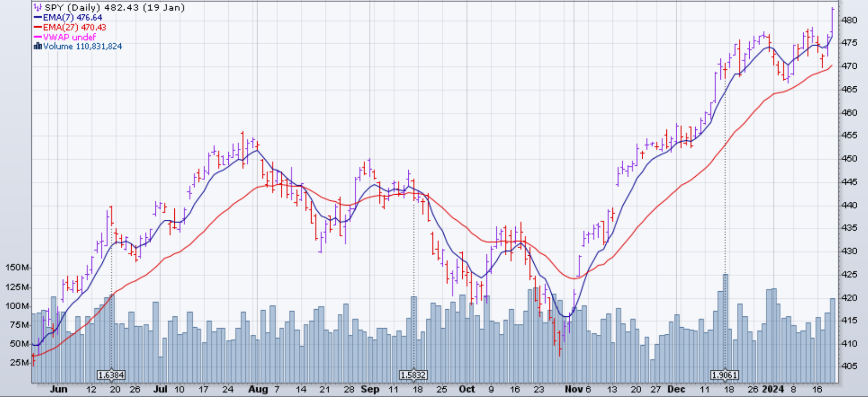Click the 150M volume axis label
Image resolution: width=868 pixels, height=397 pixels.
click(17, 268)
